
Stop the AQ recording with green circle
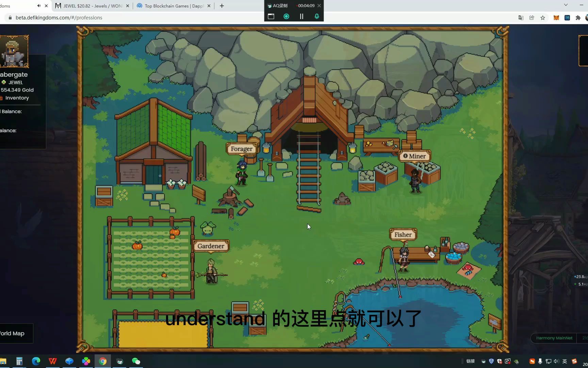coord(287,16)
